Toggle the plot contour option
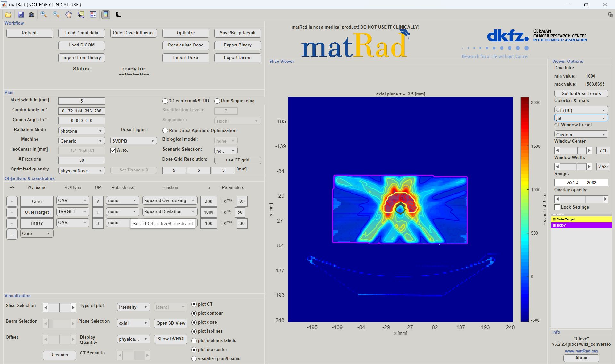The height and width of the screenshot is (364, 615). pyautogui.click(x=194, y=313)
